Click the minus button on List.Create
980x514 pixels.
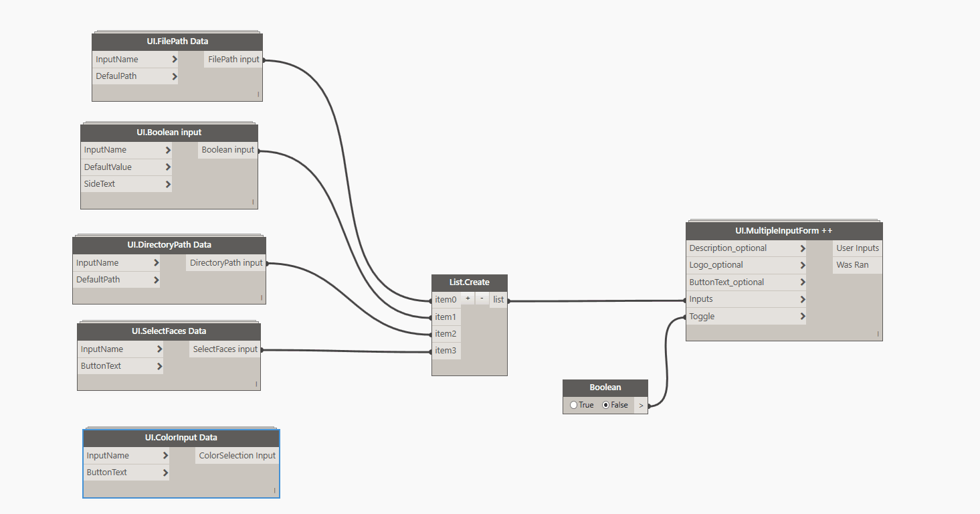pos(482,298)
